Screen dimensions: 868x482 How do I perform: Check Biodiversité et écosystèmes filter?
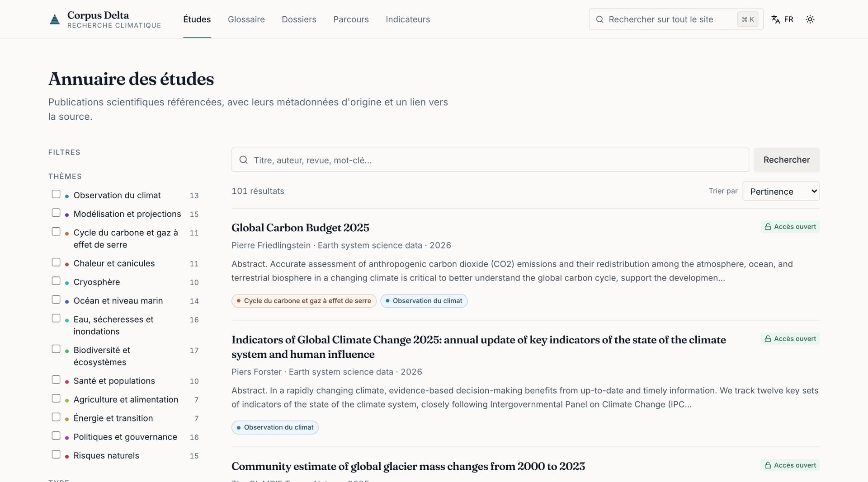tap(56, 349)
